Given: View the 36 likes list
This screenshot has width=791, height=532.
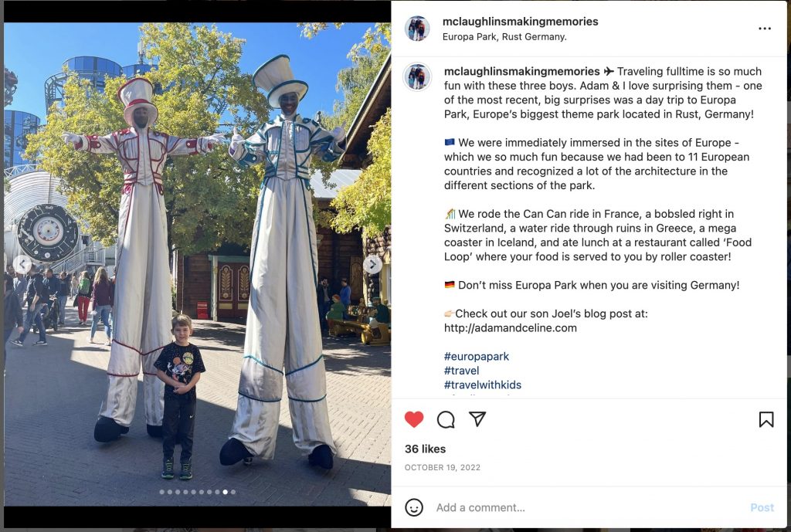Looking at the screenshot, I should (426, 449).
